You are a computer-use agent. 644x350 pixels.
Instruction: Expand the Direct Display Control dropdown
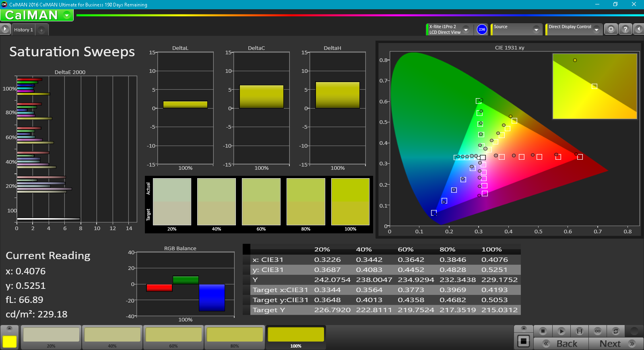pyautogui.click(x=596, y=29)
